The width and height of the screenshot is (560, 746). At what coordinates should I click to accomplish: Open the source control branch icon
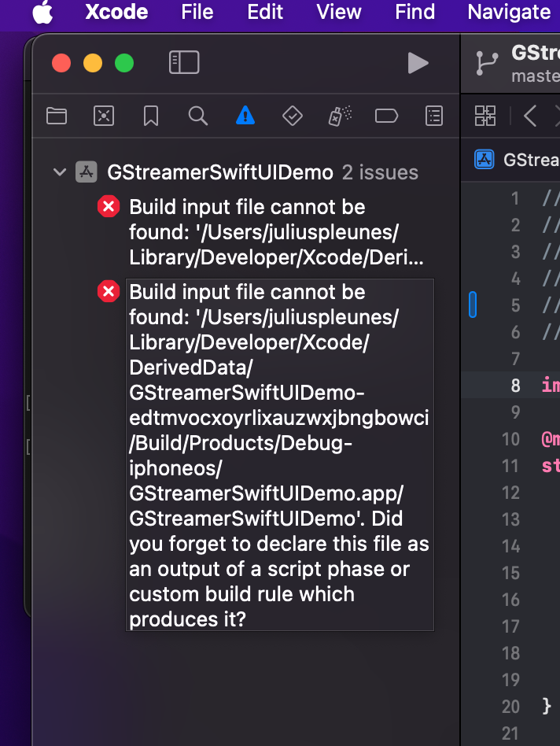(x=487, y=63)
